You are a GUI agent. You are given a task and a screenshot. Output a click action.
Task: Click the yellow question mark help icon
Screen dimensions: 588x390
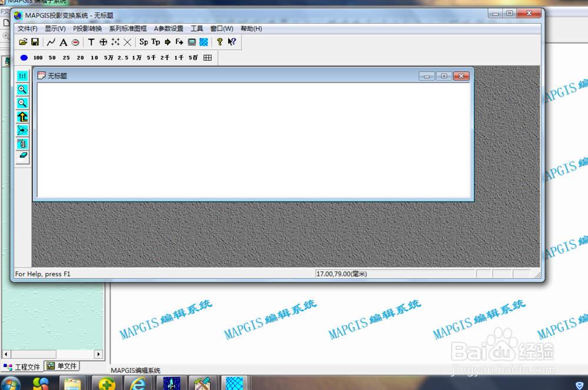click(x=220, y=42)
